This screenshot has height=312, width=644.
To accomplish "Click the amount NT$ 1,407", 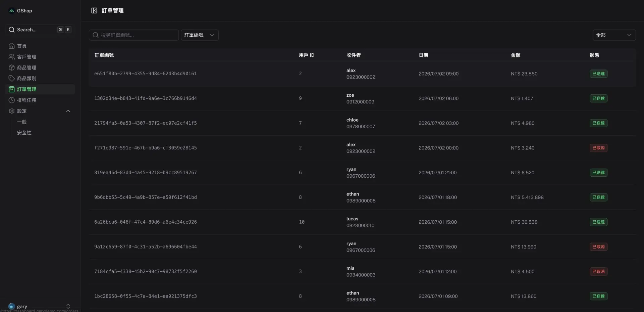I will [522, 98].
